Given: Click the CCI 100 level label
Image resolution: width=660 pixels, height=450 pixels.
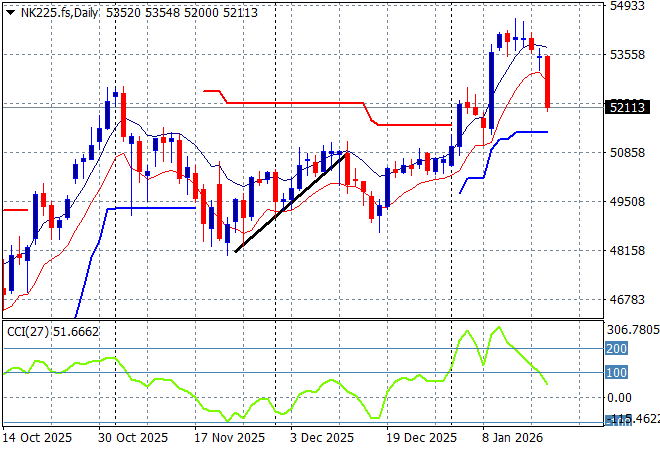Looking at the screenshot, I should (x=617, y=373).
